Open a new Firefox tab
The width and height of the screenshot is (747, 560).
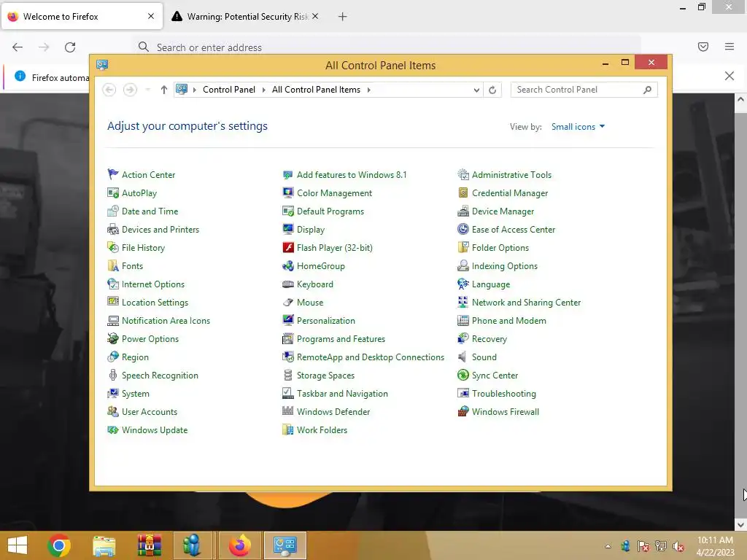[x=343, y=17]
